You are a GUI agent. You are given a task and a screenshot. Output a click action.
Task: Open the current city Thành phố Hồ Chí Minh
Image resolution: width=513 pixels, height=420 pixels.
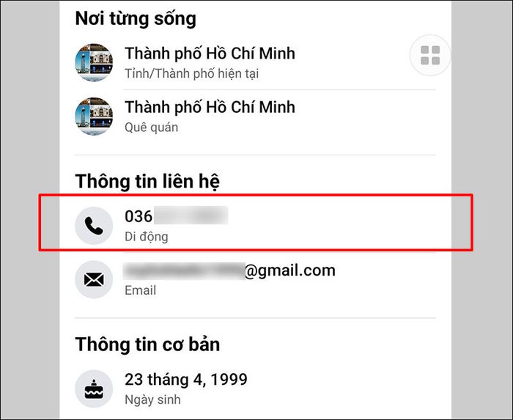(210, 54)
